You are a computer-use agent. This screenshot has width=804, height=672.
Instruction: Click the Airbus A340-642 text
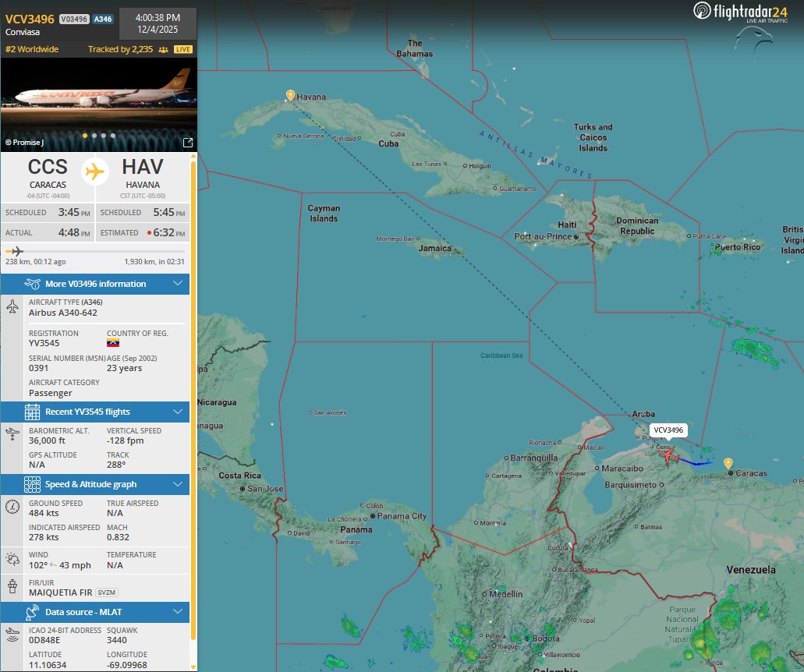(x=63, y=313)
